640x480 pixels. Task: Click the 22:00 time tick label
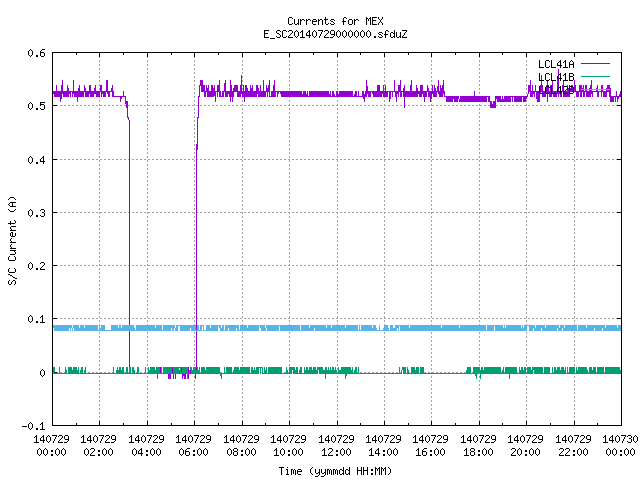573,452
